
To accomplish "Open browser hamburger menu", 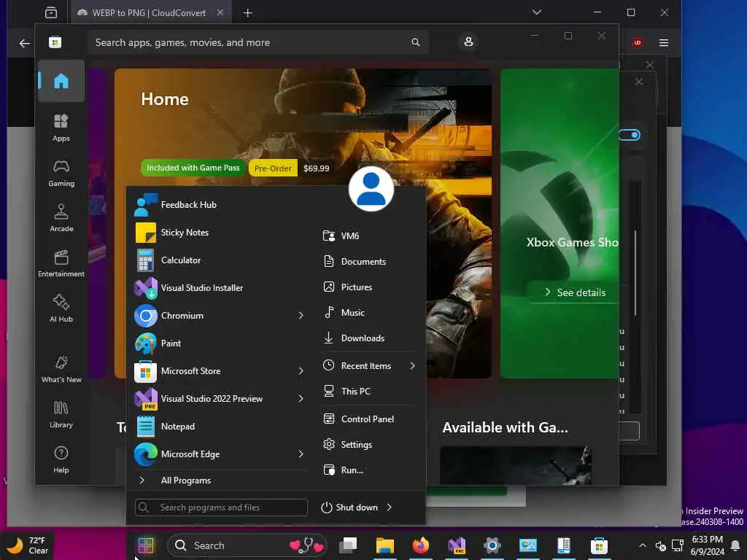I will [x=664, y=43].
